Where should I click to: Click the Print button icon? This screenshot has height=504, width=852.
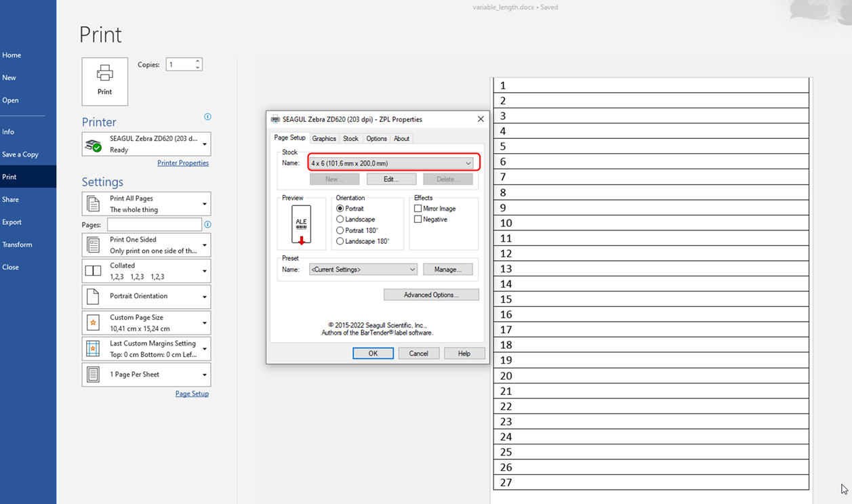click(104, 77)
